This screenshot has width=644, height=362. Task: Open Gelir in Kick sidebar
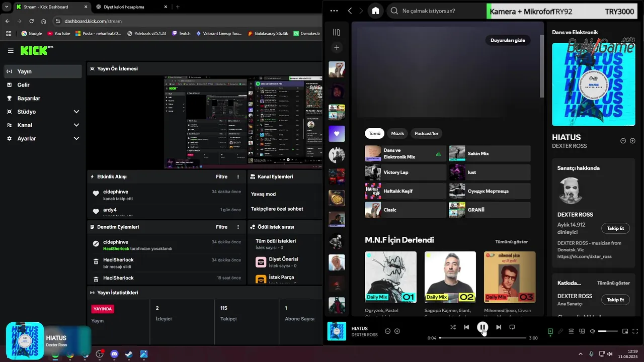pyautogui.click(x=43, y=85)
